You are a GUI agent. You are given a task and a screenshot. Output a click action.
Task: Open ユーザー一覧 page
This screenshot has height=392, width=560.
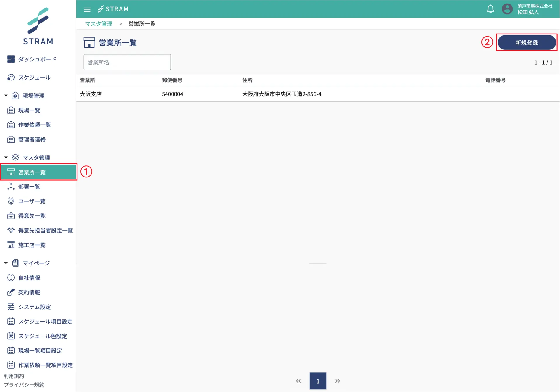32,201
